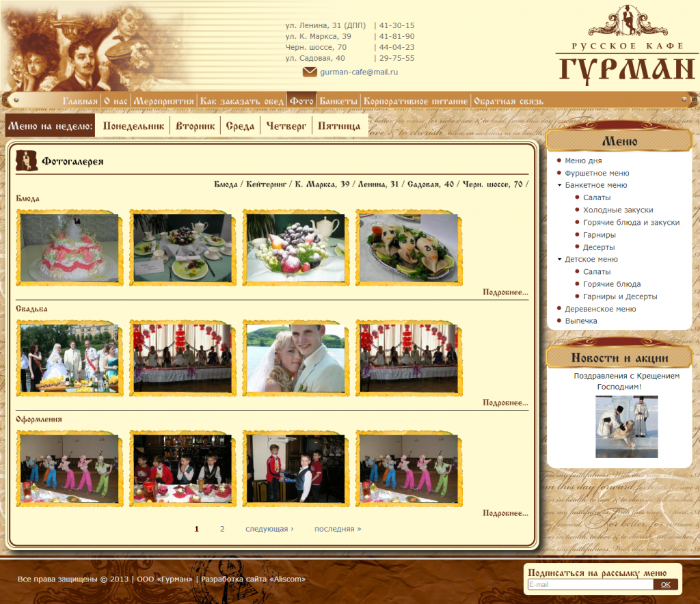Click the Крещение news image

pyautogui.click(x=626, y=427)
